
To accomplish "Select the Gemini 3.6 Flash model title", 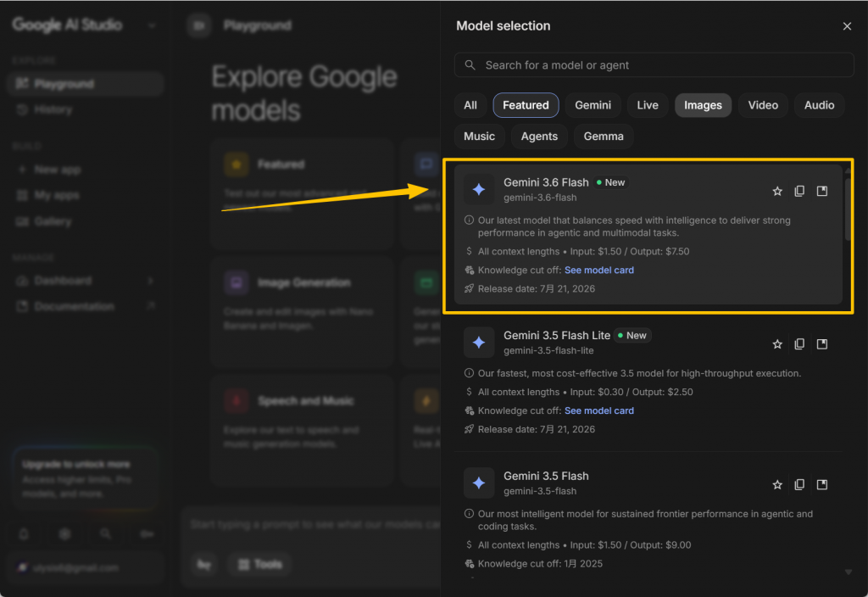I will point(546,182).
